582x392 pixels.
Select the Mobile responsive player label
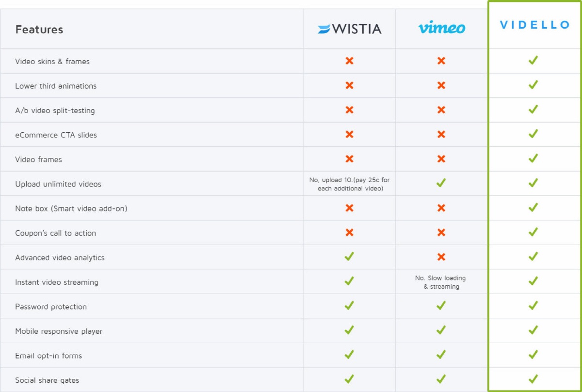click(59, 331)
